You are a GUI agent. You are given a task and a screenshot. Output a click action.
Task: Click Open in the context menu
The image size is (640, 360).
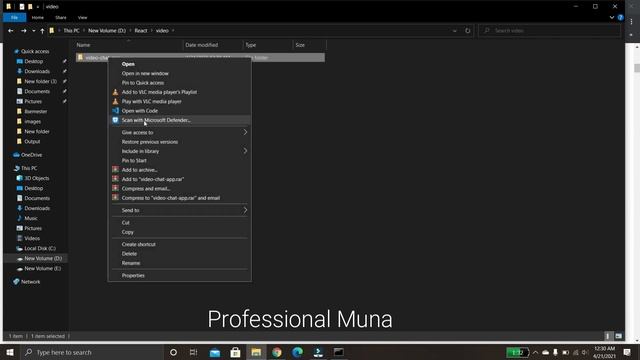128,64
